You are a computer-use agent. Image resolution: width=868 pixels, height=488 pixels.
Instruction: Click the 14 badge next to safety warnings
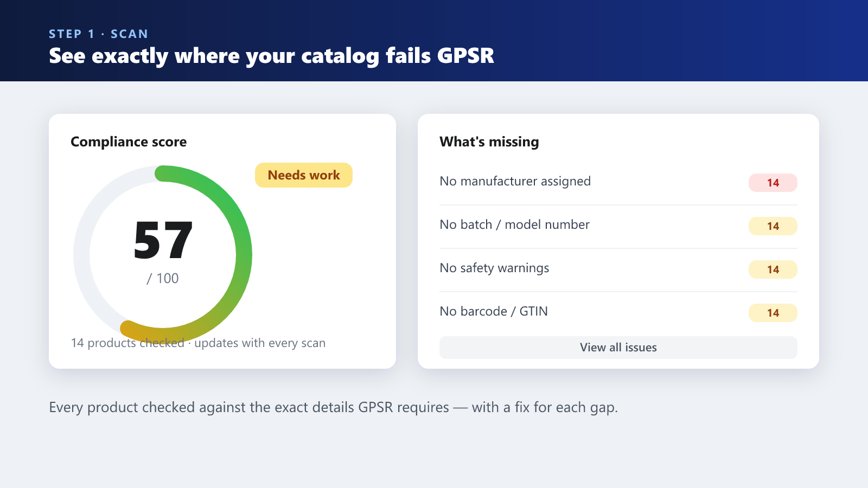point(773,269)
